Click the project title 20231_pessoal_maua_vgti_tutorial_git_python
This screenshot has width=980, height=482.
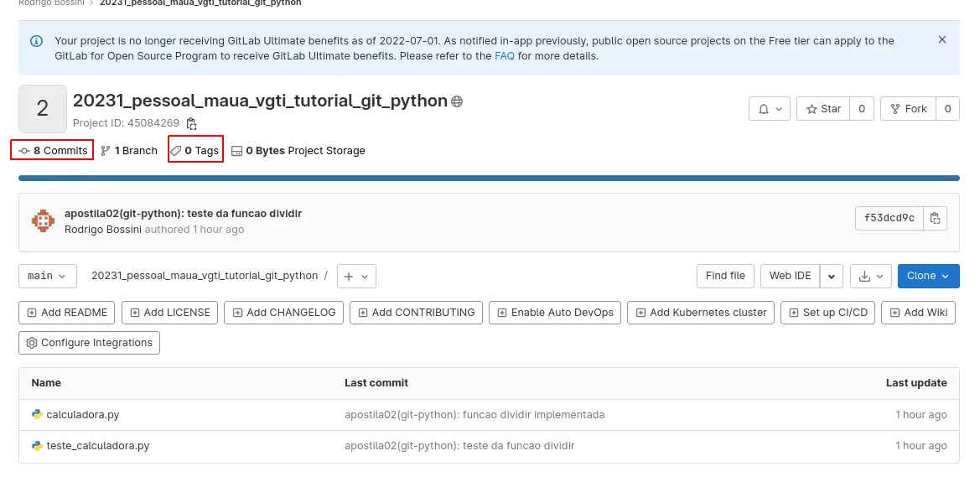[260, 101]
